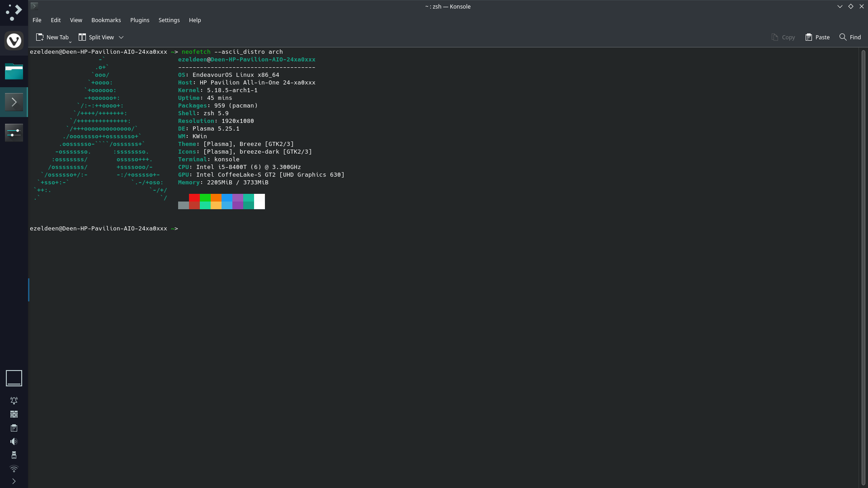The image size is (868, 488).
Task: Click the Split View toolbar button
Action: (x=96, y=37)
